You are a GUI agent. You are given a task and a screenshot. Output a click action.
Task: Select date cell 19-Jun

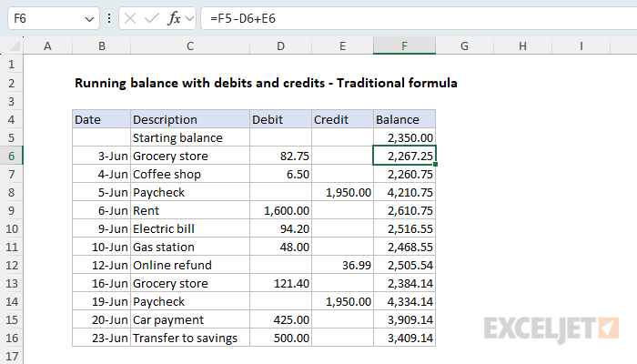pyautogui.click(x=102, y=301)
